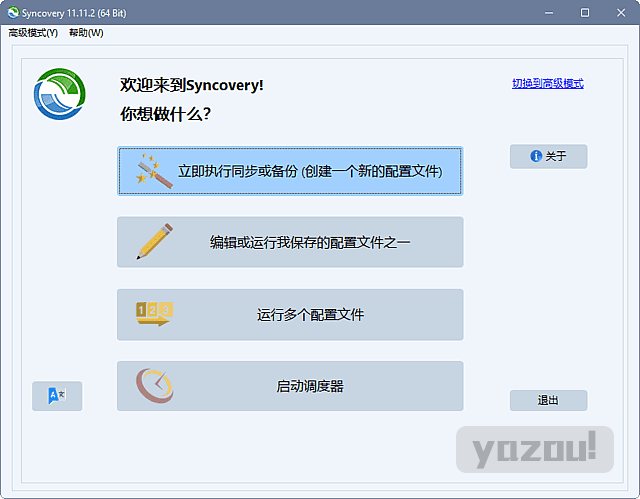Viewport: 640px width, 499px height.
Task: Close the Syncovery window
Action: pos(621,13)
